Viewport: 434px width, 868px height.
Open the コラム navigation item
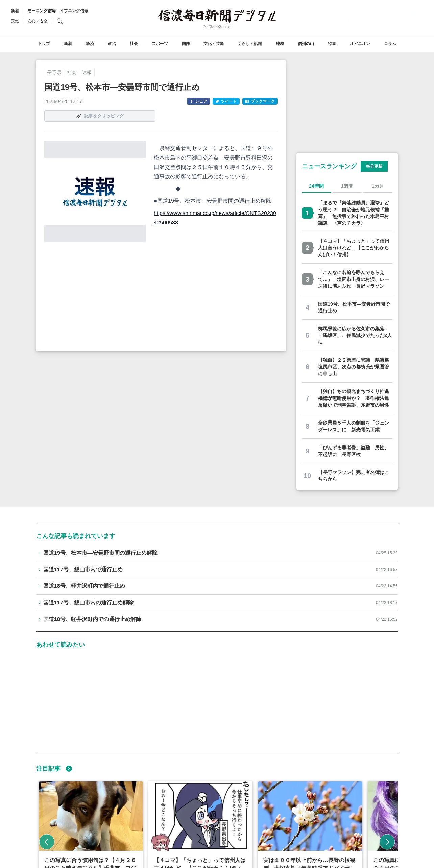390,44
